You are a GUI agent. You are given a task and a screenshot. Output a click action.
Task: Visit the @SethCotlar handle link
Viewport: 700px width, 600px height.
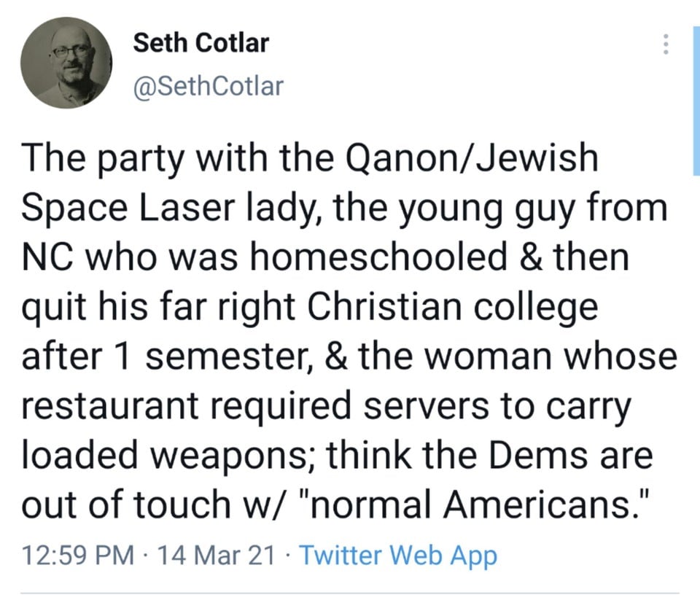pyautogui.click(x=208, y=86)
